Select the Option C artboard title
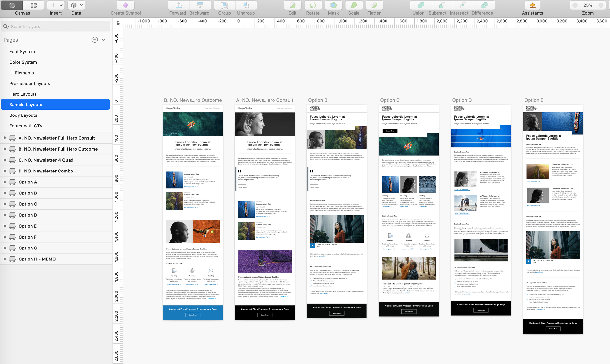The height and width of the screenshot is (364, 610). click(x=390, y=100)
